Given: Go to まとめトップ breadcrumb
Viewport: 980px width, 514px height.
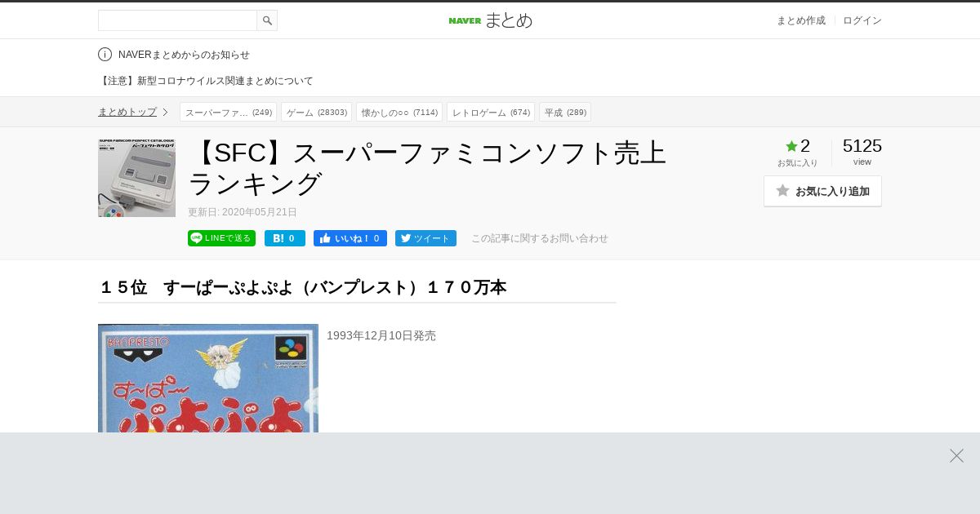Looking at the screenshot, I should click(x=127, y=112).
